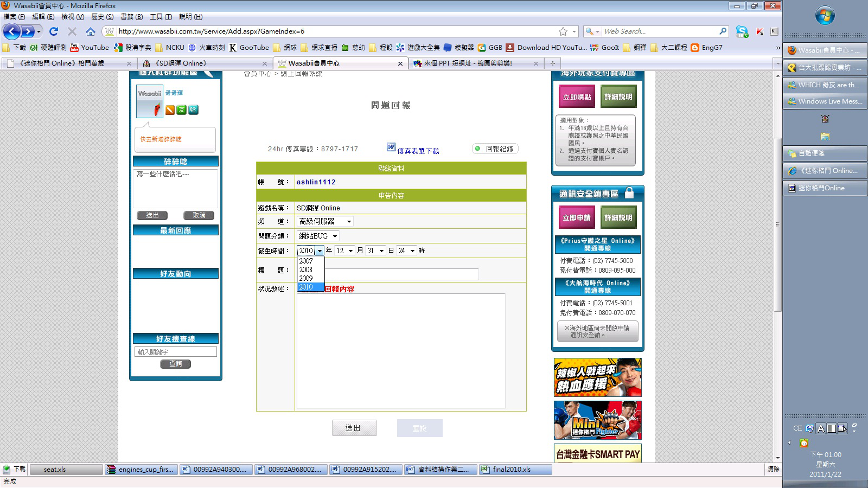
Task: Open the 檢視 (V) menu
Action: [x=73, y=17]
